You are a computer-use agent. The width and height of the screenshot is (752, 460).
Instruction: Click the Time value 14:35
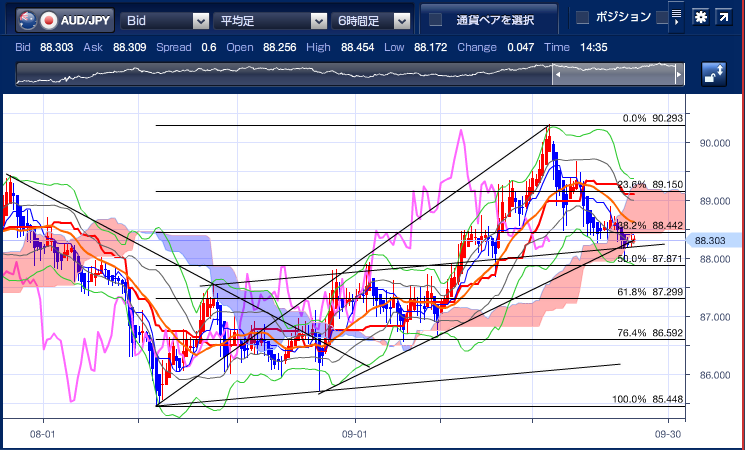[x=594, y=47]
